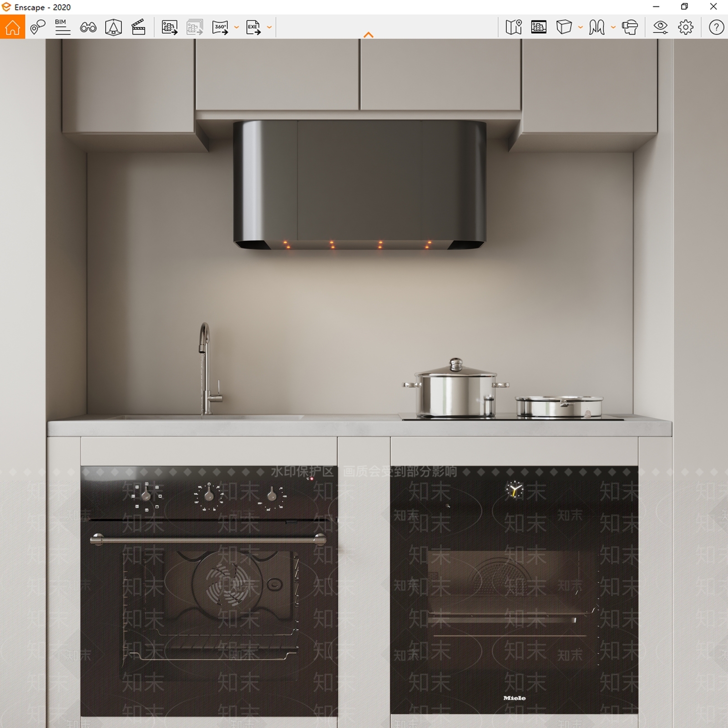This screenshot has width=728, height=728.
Task: Enable the VR headset mode
Action: [630, 27]
